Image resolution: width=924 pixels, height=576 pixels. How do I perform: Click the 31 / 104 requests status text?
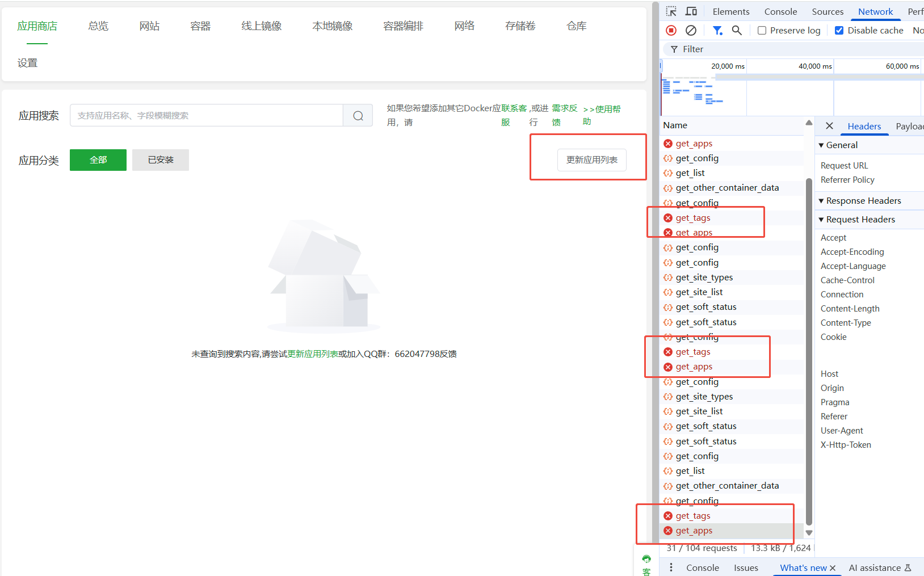(x=702, y=548)
